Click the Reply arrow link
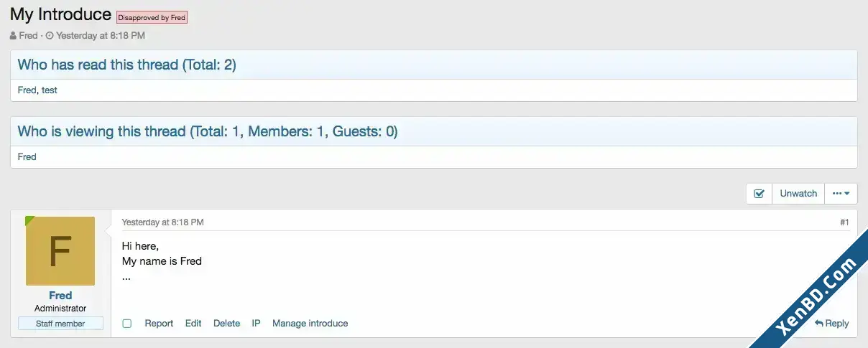This screenshot has width=868, height=348. [x=832, y=324]
